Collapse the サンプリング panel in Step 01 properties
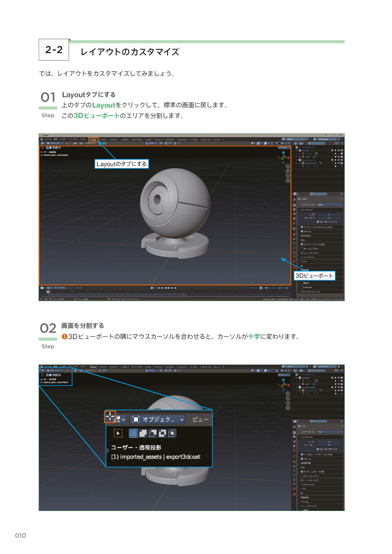The height and width of the screenshot is (554, 392). pyautogui.click(x=320, y=210)
